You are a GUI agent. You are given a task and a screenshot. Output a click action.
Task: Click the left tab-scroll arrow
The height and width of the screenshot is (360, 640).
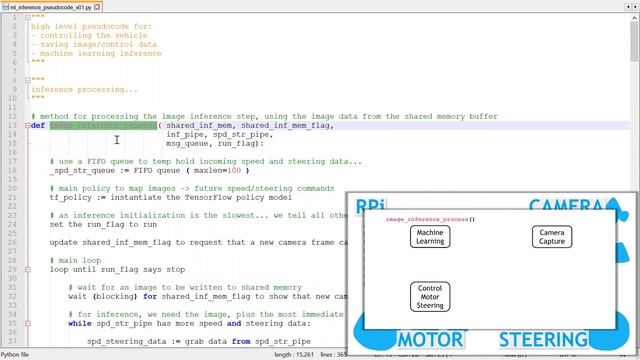[x=628, y=7]
